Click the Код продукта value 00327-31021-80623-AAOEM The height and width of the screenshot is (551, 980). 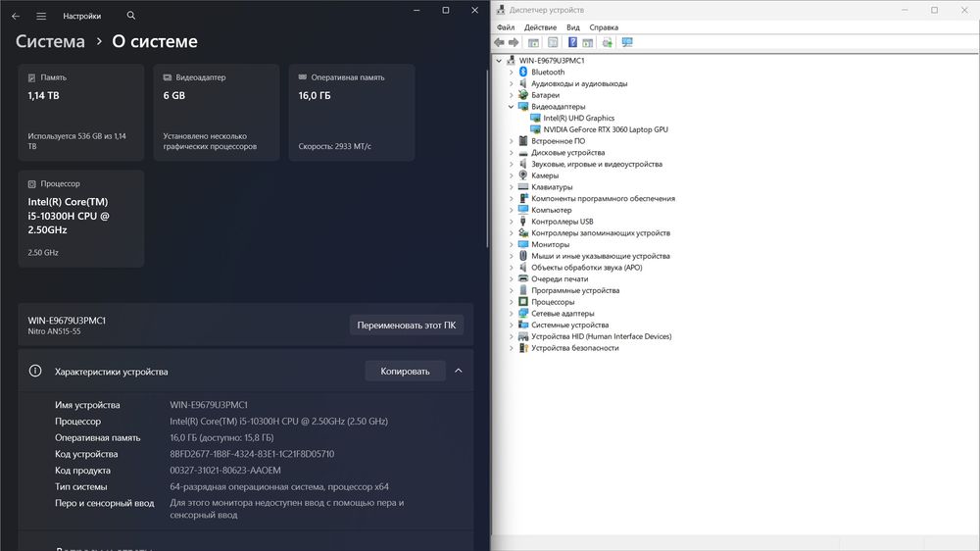[x=225, y=471]
